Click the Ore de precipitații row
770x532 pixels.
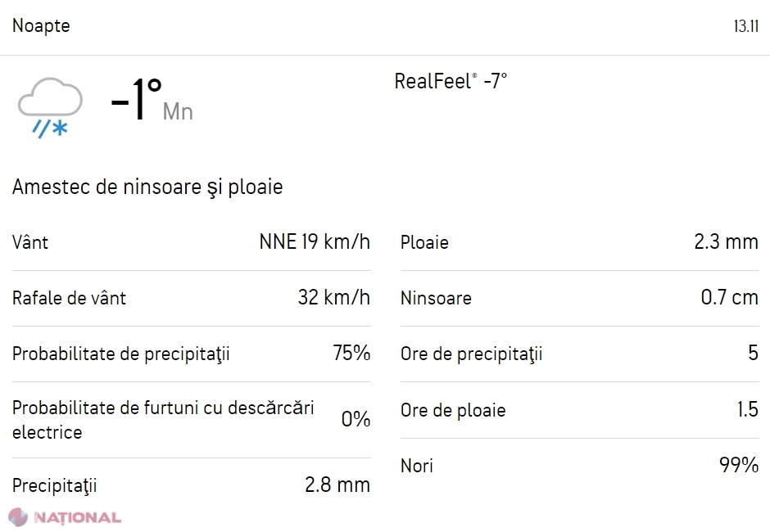[x=579, y=354]
